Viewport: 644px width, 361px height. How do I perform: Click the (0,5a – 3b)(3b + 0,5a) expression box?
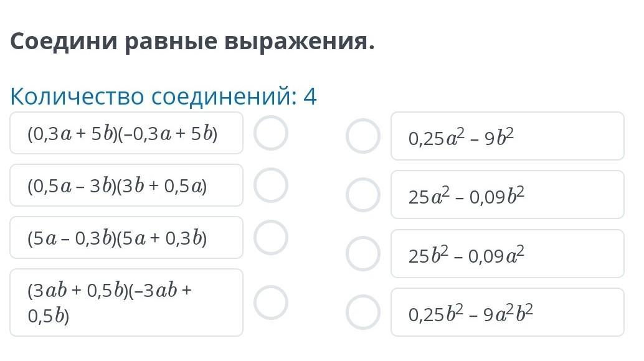[x=126, y=185]
